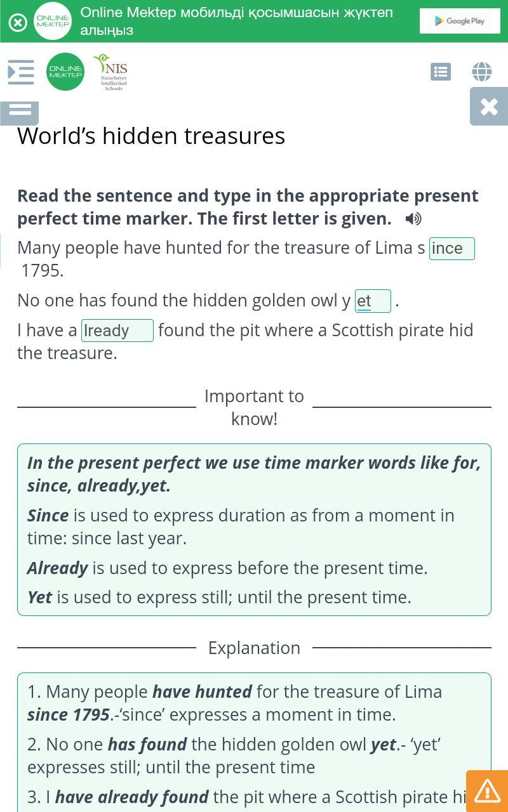The width and height of the screenshot is (508, 812).
Task: Go to Online Mektep home logo
Action: pos(65,72)
